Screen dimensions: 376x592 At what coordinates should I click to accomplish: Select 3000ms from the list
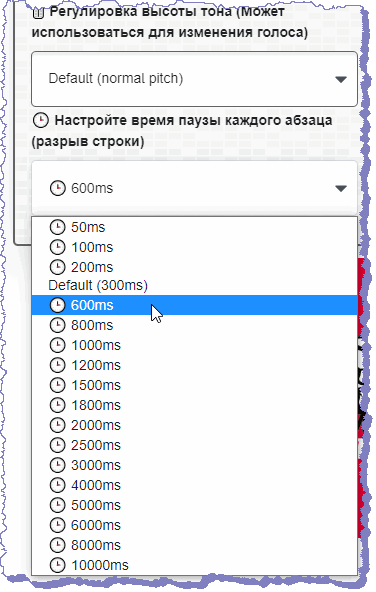pos(194,465)
